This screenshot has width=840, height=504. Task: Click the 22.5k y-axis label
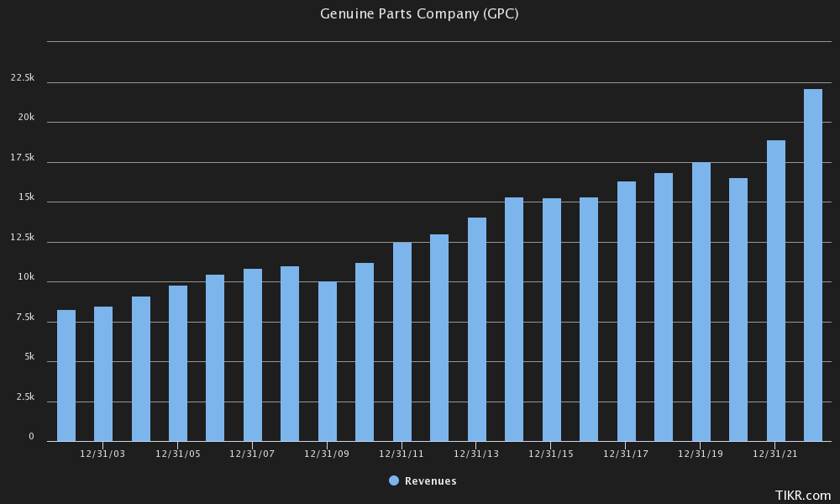(x=23, y=77)
